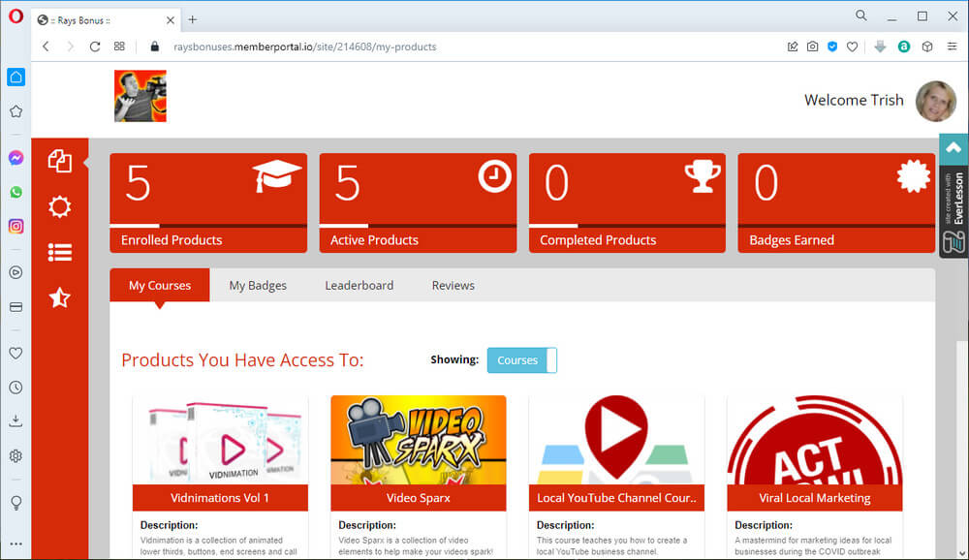Click the lightbulb icon in sidebar
This screenshot has width=969, height=560.
16,503
